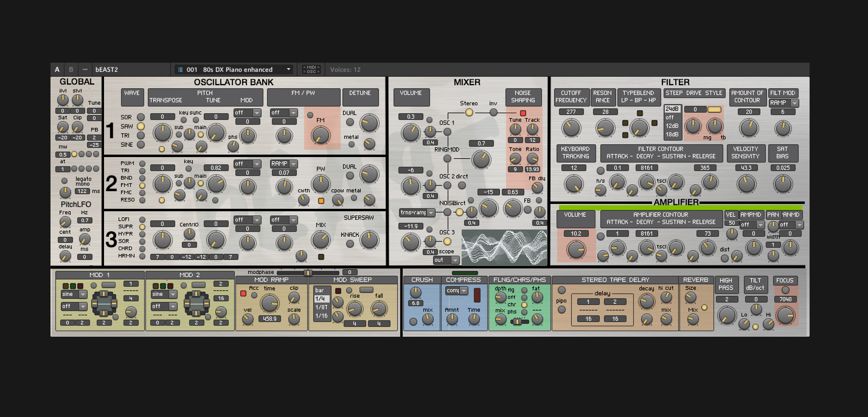This screenshot has width=868, height=417.
Task: Click the Velocity Sensitivity knob
Action: (746, 184)
